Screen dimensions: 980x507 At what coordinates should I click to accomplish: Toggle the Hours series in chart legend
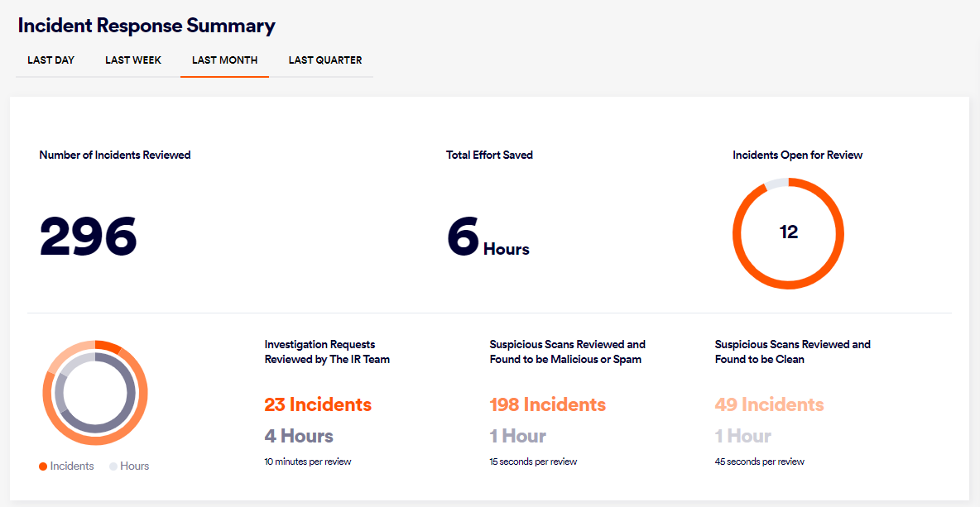[x=134, y=466]
